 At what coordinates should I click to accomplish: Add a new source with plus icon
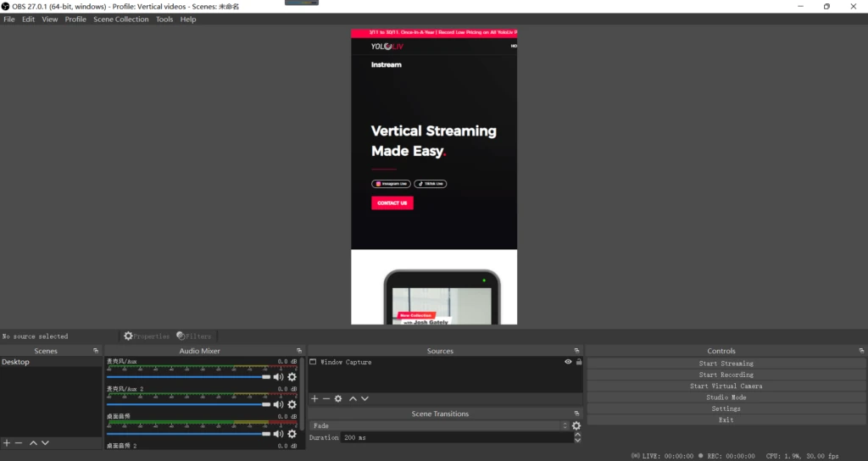(314, 398)
